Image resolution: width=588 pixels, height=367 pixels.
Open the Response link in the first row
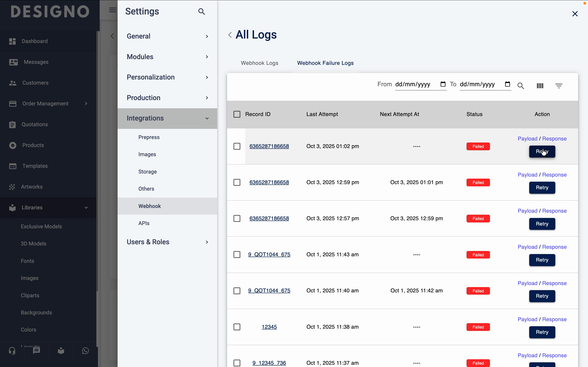[554, 139]
